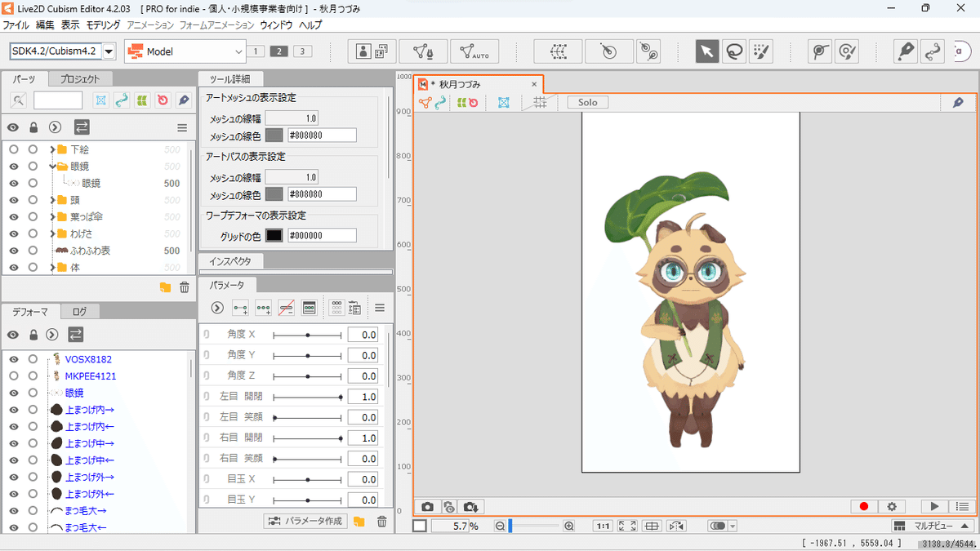Open the ウィンドウ menu
The width and height of the screenshot is (980, 551).
pos(276,25)
